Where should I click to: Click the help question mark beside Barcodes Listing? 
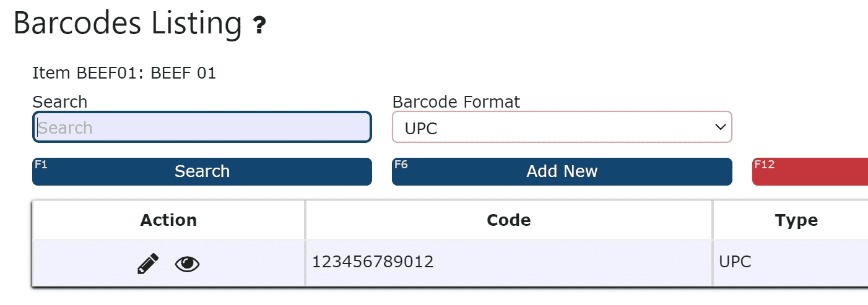[259, 26]
